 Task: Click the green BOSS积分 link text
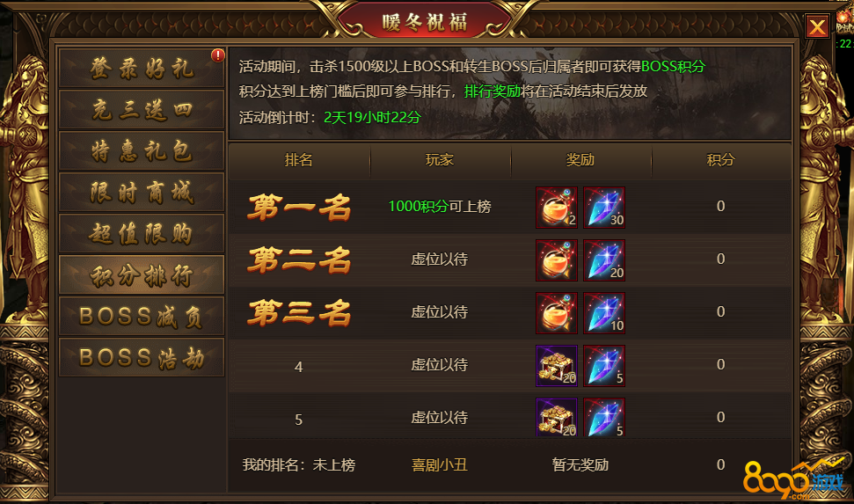coord(673,67)
